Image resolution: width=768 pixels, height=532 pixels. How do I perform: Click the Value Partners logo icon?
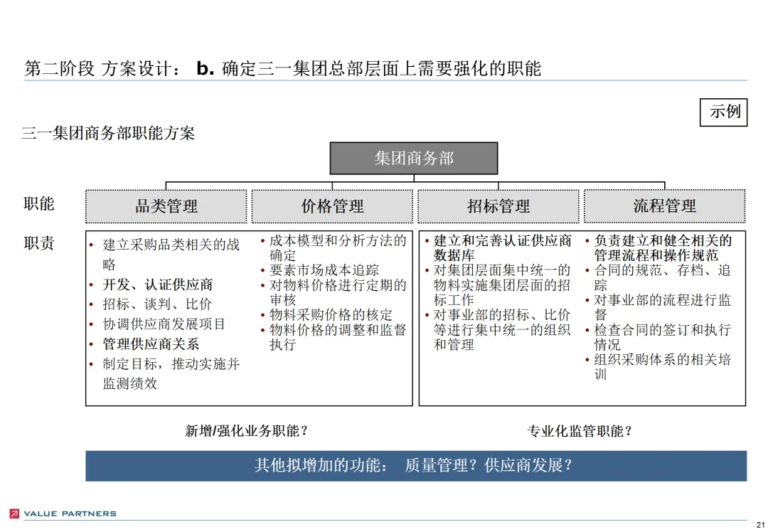point(14,514)
